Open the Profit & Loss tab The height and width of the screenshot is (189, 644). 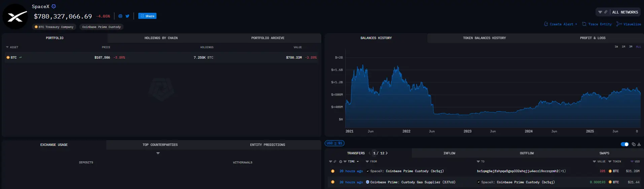pos(593,38)
